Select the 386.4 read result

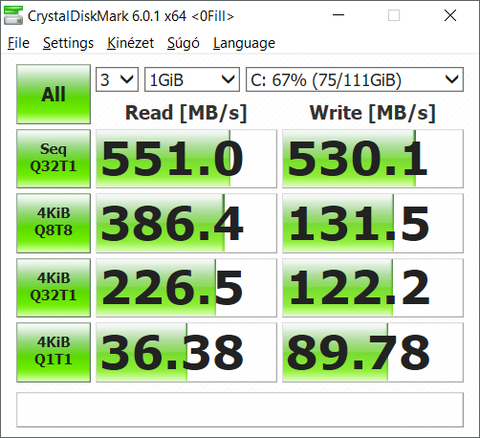[186, 223]
